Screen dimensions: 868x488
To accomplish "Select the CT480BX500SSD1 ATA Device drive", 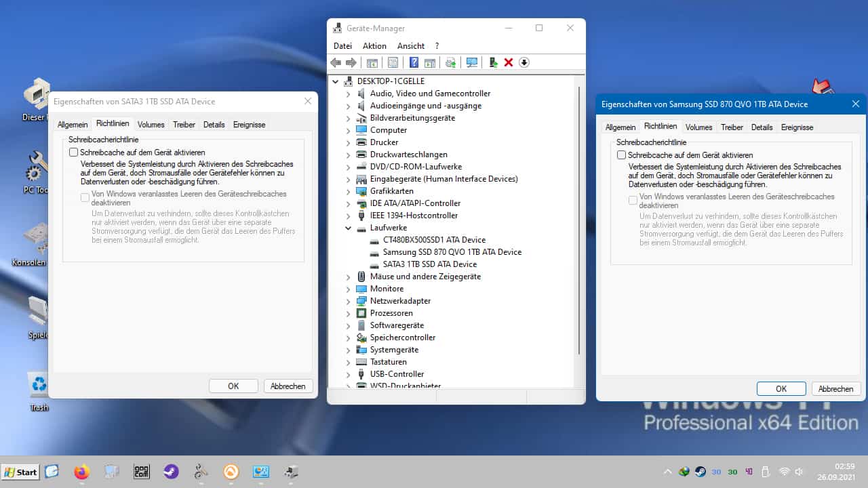I will click(x=434, y=240).
